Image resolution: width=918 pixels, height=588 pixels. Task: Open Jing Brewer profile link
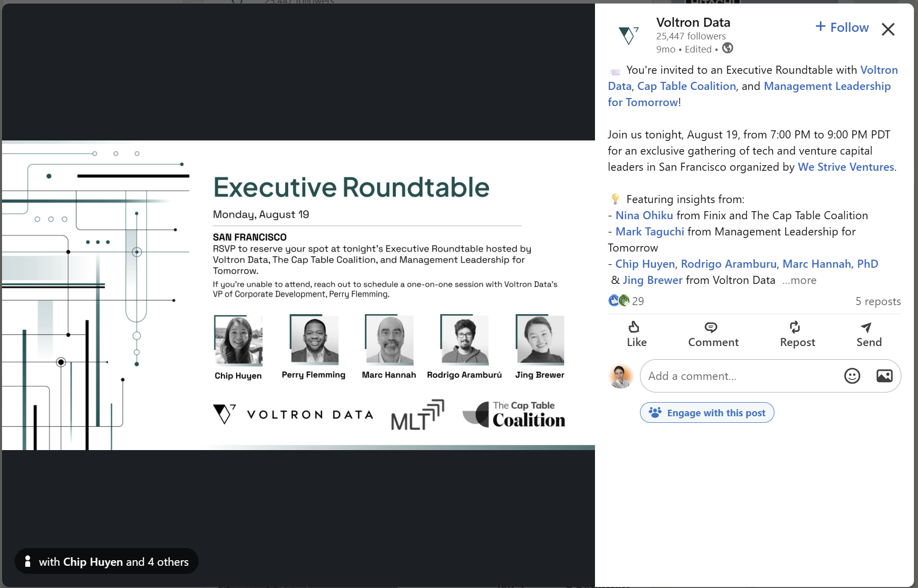[652, 280]
